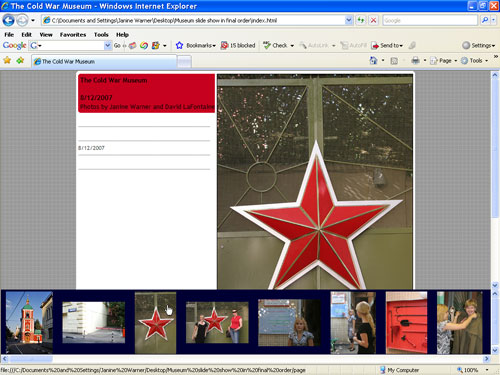Open the Page dropdown menu
500x375 pixels.
(x=443, y=61)
